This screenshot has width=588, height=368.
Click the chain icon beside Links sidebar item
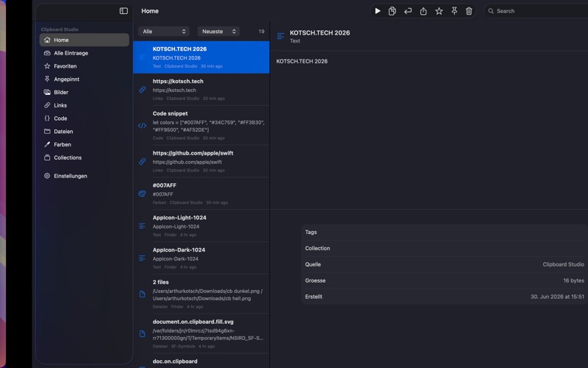[47, 105]
